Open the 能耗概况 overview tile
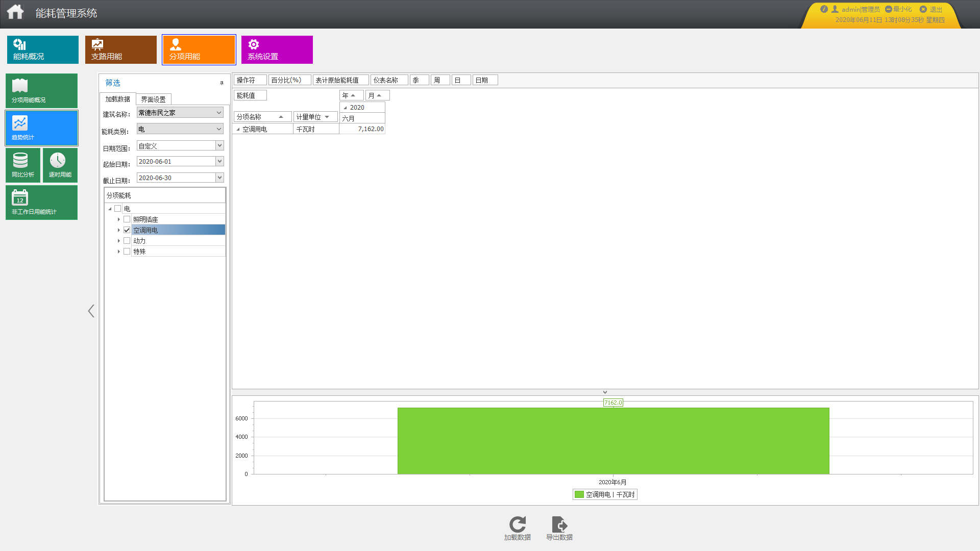This screenshot has width=980, height=551. click(43, 49)
